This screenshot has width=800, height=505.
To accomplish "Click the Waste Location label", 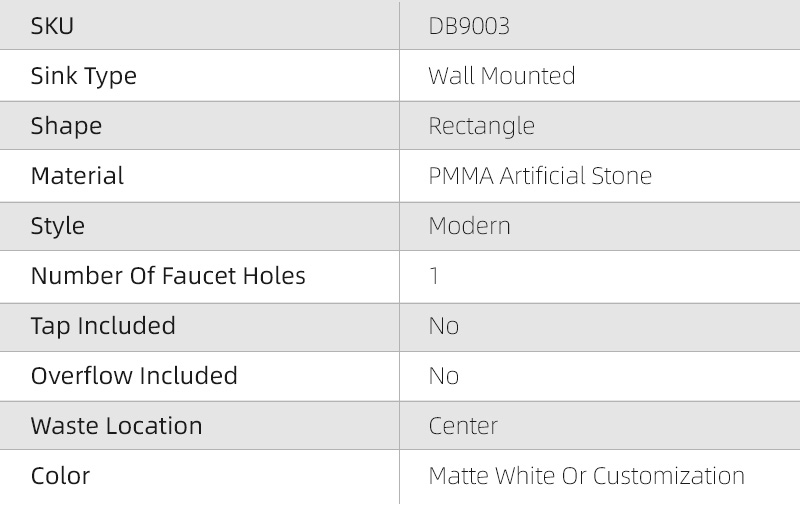I will click(x=116, y=426).
